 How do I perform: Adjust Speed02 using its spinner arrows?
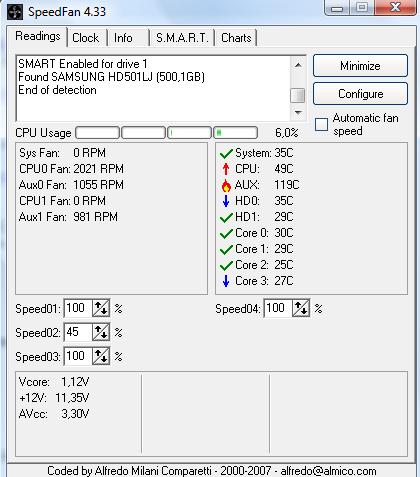[101, 332]
